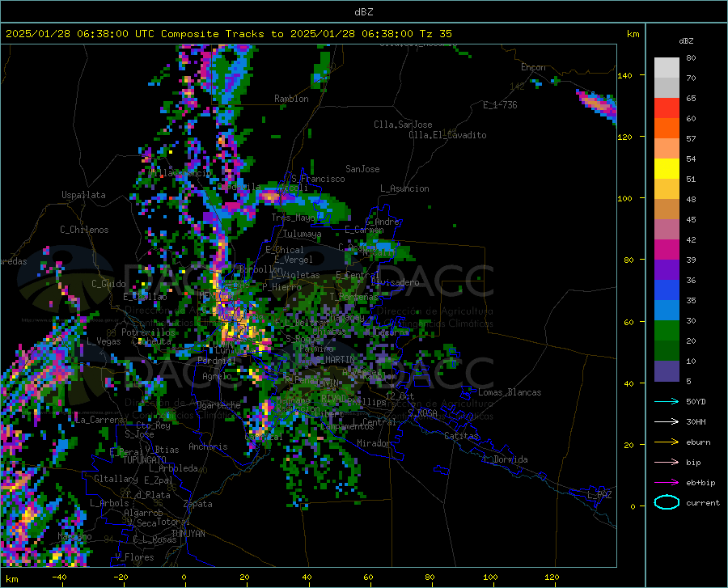
Task: Pick the light gray 80 dBZ swatch at top
Action: coord(667,68)
